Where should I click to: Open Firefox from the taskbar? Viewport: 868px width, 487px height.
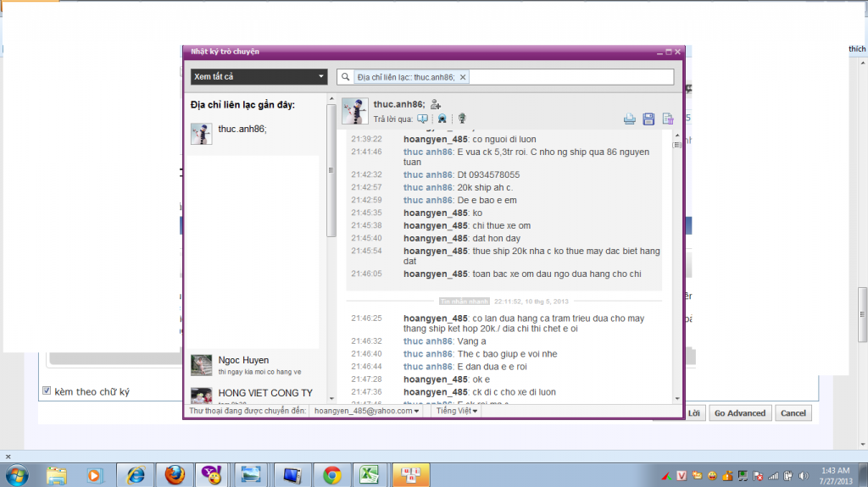[175, 474]
